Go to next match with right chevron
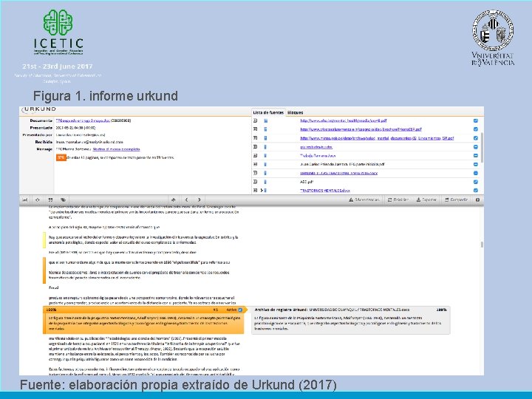Image resolution: width=532 pixels, height=399 pixels. coord(199,199)
